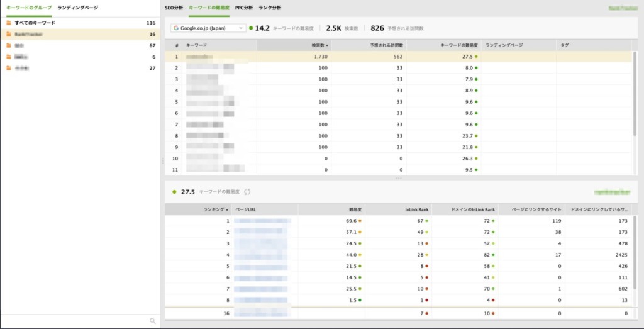The width and height of the screenshot is (644, 329).
Task: Click the sidebar vertical splitter handle
Action: (162, 160)
